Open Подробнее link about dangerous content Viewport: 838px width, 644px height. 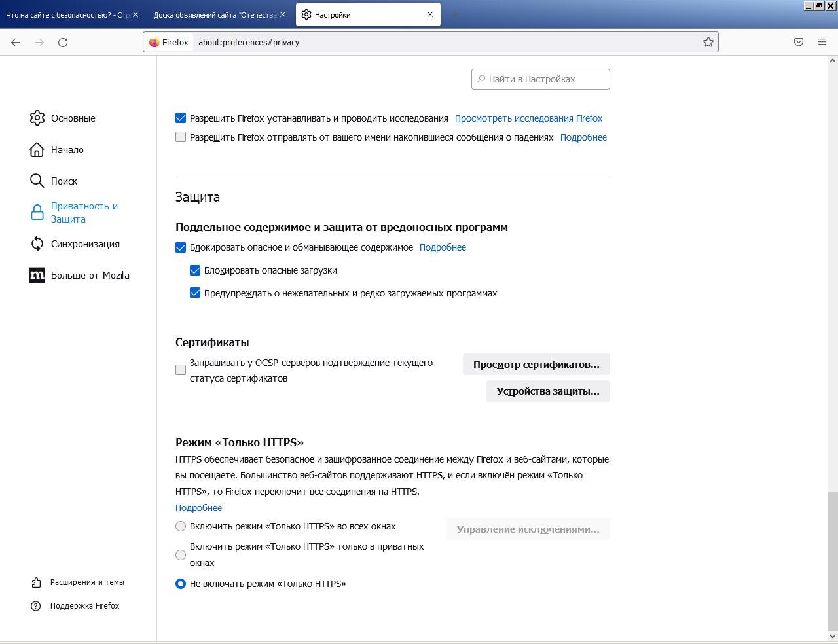click(x=443, y=247)
